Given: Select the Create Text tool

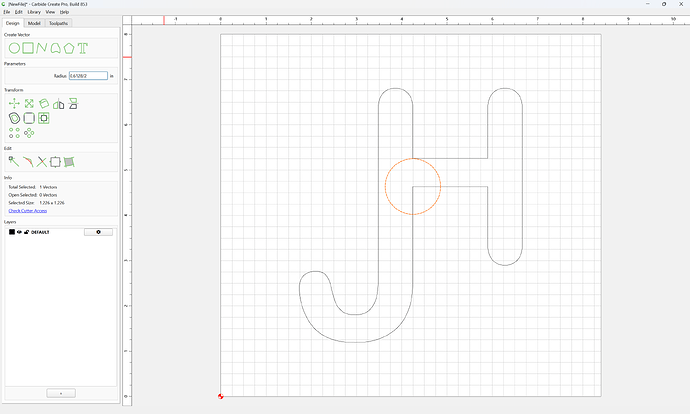Looking at the screenshot, I should 83,48.
